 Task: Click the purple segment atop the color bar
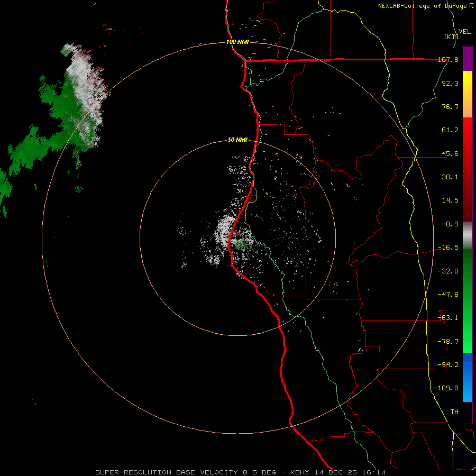click(467, 59)
